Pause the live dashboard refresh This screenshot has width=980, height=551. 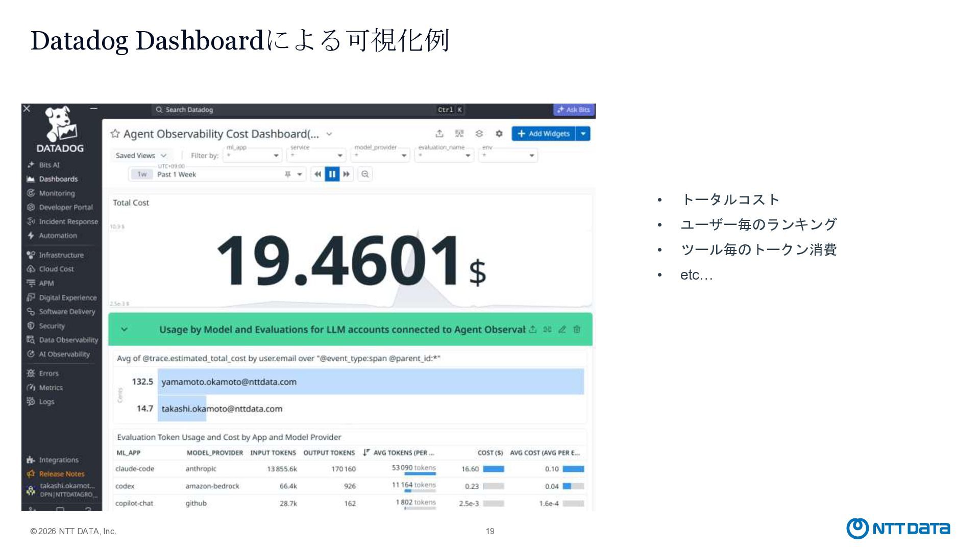coord(332,174)
